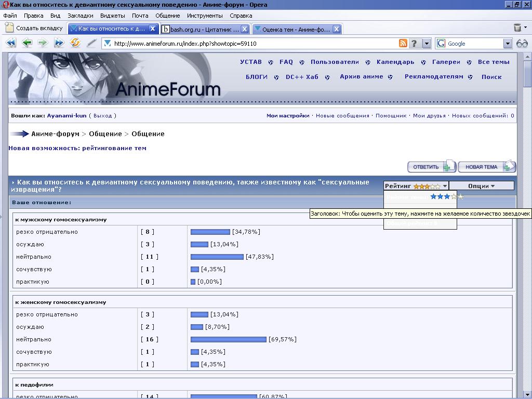532x399 pixels.
Task: Click the НОВАЯ ТЕМА button
Action: coord(487,167)
